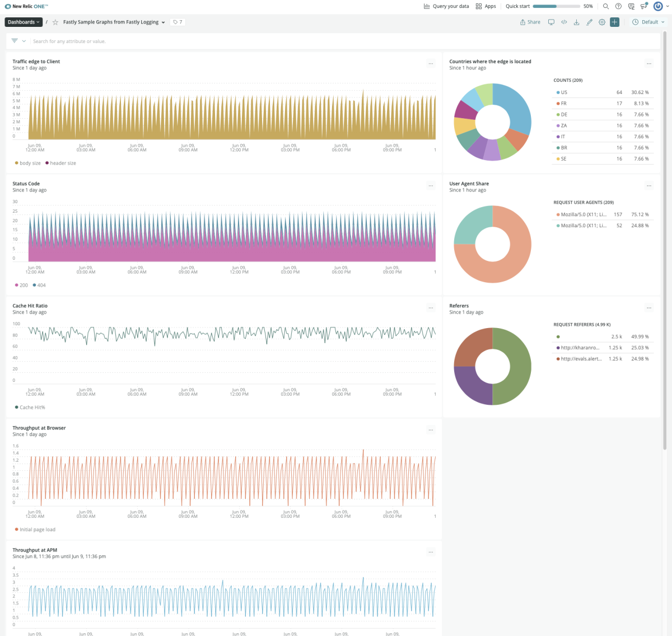Expand the dashboard name chevron
This screenshot has width=672, height=636.
tap(163, 22)
